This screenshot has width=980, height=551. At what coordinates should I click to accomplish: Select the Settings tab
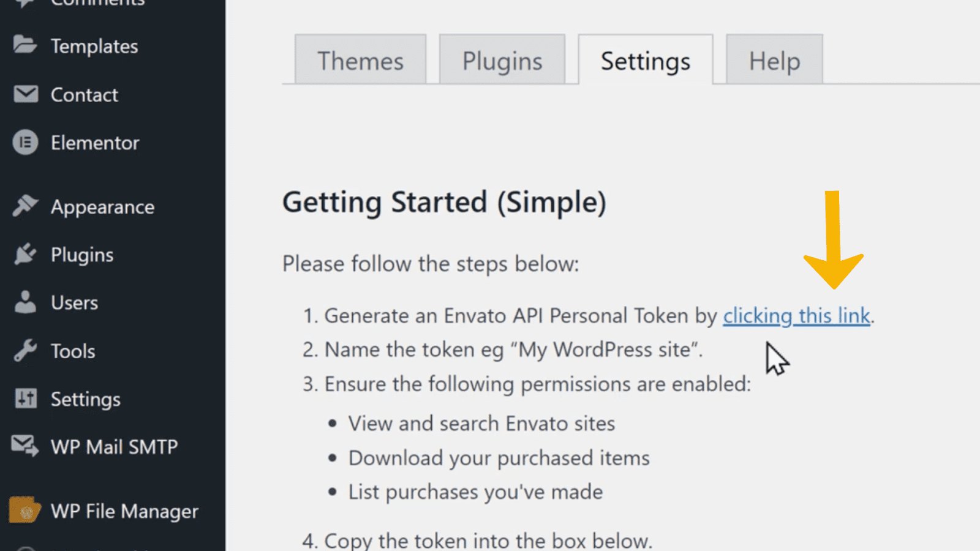pyautogui.click(x=646, y=59)
